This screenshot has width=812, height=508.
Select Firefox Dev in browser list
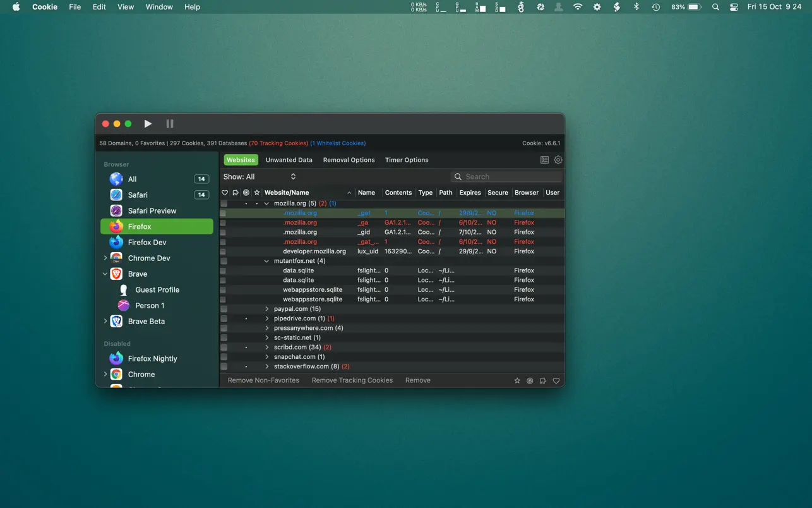[146, 243]
